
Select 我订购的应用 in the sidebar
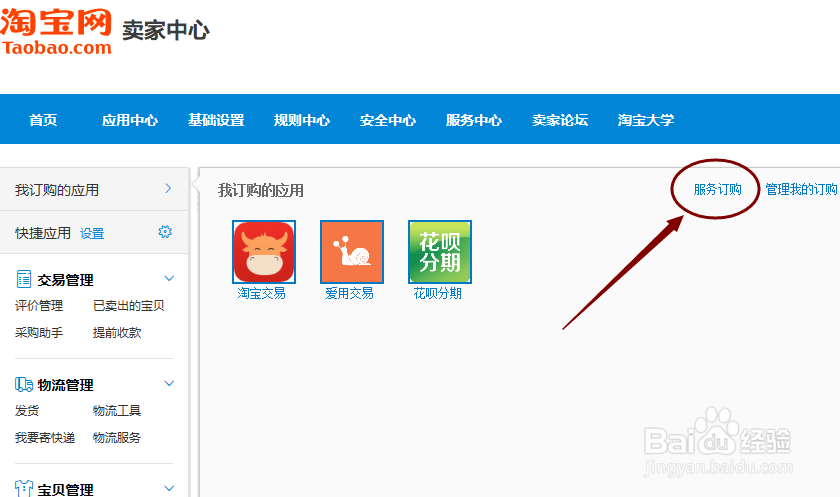click(57, 190)
